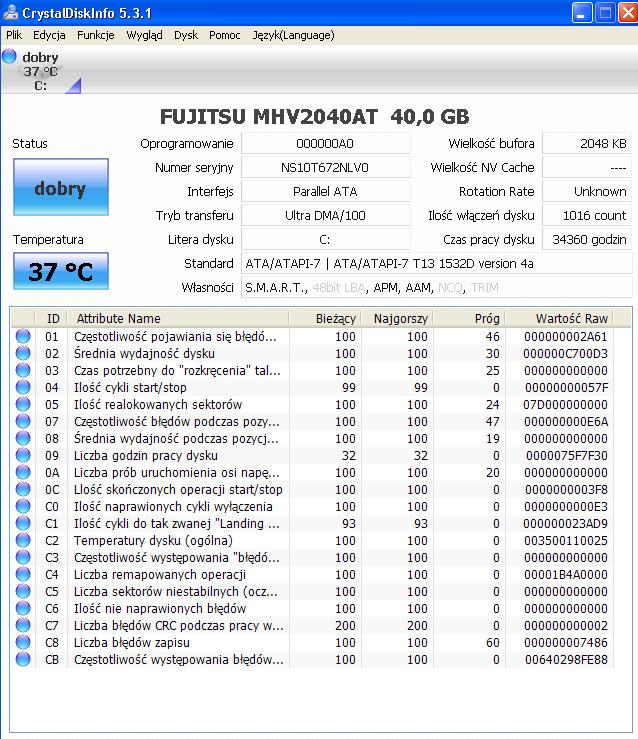Click raw value 07D000000000

[565, 404]
